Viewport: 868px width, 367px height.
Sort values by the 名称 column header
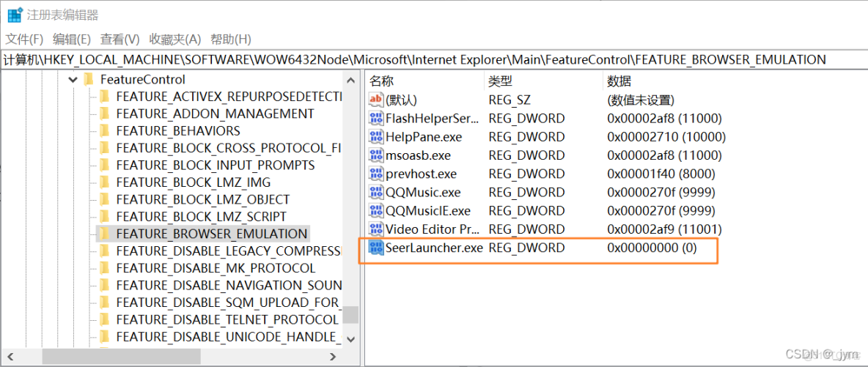coord(382,81)
